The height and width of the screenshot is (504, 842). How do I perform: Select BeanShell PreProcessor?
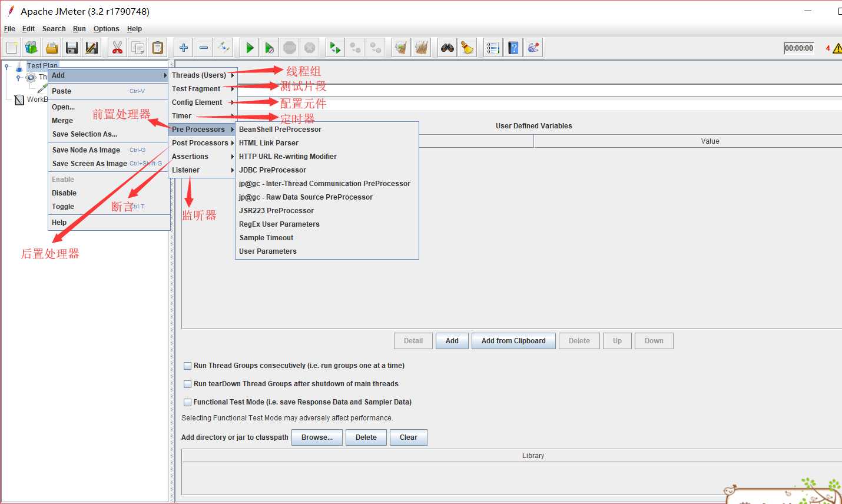(x=327, y=130)
